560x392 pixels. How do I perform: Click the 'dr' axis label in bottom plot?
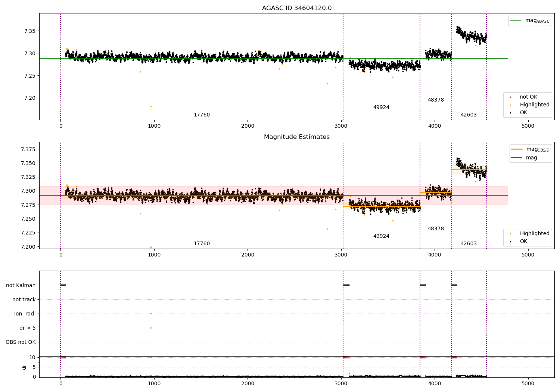pos(24,367)
